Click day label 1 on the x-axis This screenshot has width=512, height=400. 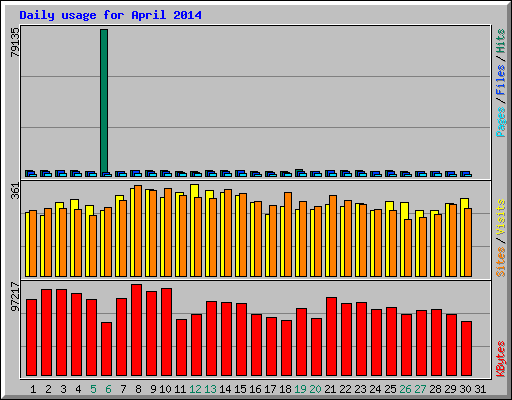tap(33, 389)
